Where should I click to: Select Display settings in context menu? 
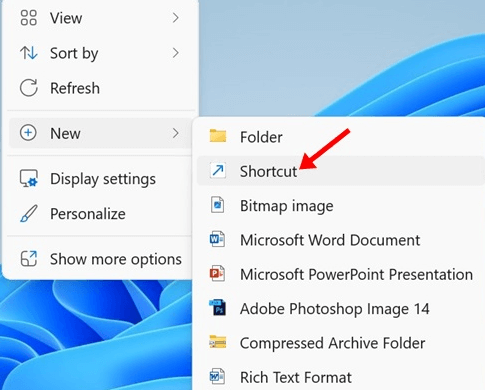[99, 179]
